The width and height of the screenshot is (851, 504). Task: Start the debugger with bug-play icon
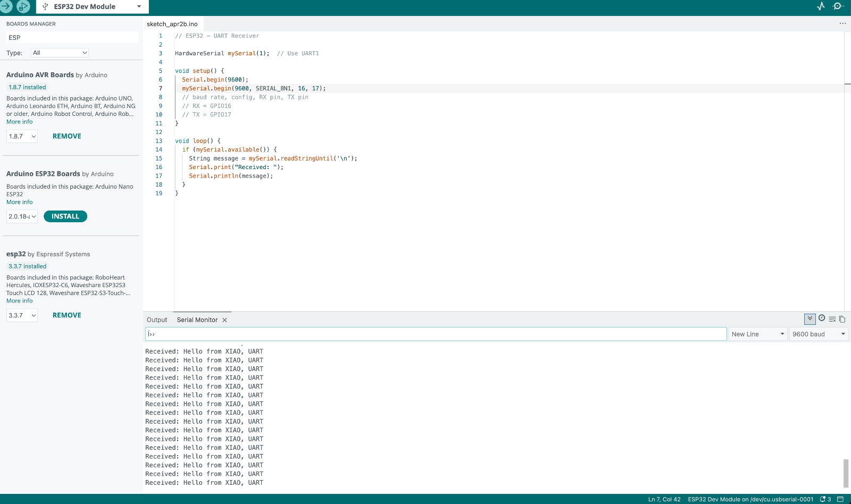click(23, 6)
